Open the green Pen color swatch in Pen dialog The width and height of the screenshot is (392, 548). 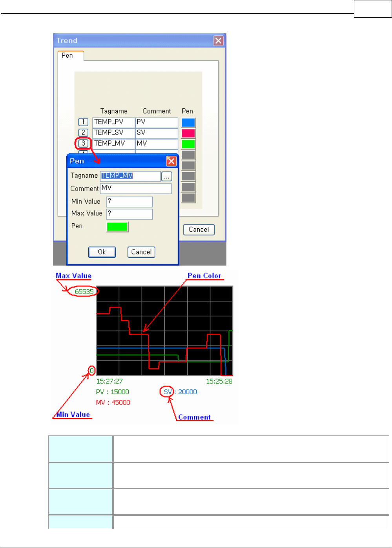(x=117, y=227)
